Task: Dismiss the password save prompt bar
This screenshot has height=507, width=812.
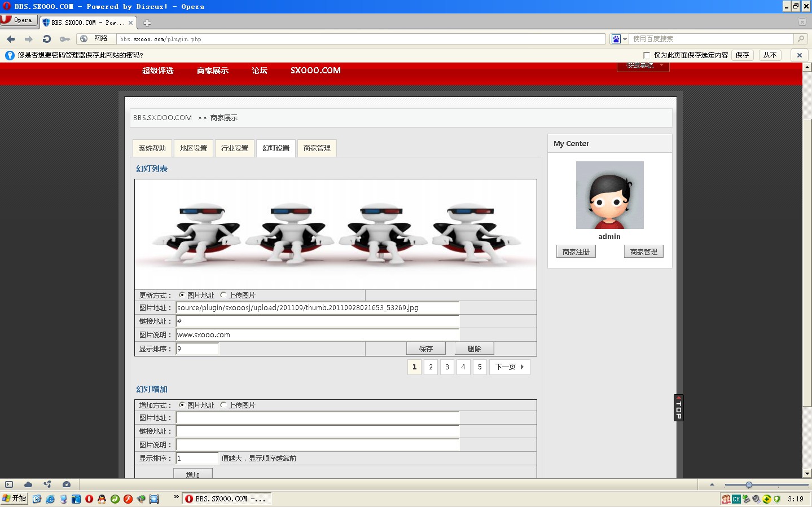Action: (x=799, y=55)
